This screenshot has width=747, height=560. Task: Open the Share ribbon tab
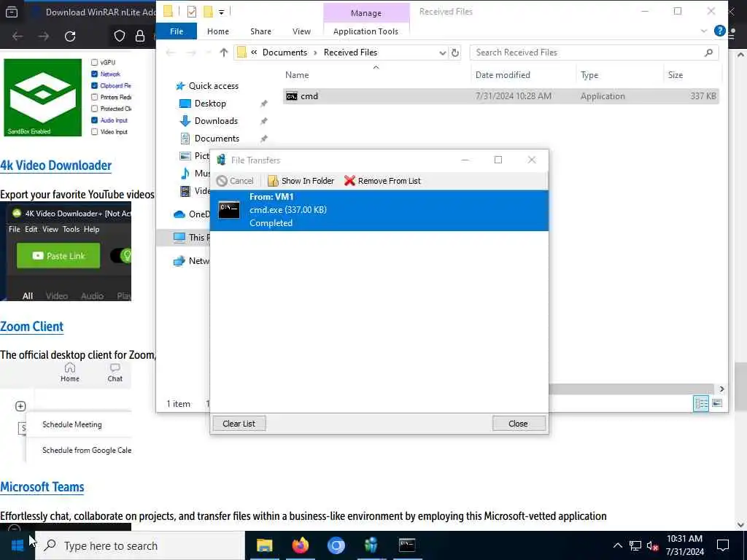click(x=260, y=31)
